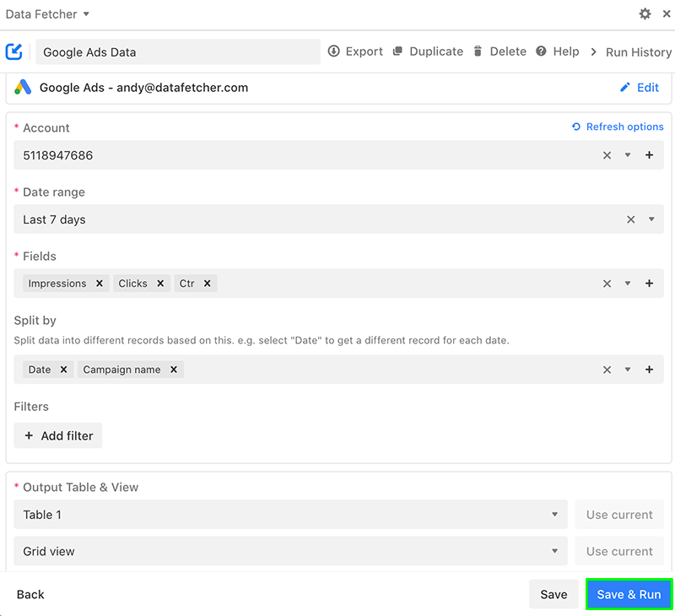Image resolution: width=675 pixels, height=616 pixels.
Task: Click the Last 7 days value
Action: tap(54, 219)
